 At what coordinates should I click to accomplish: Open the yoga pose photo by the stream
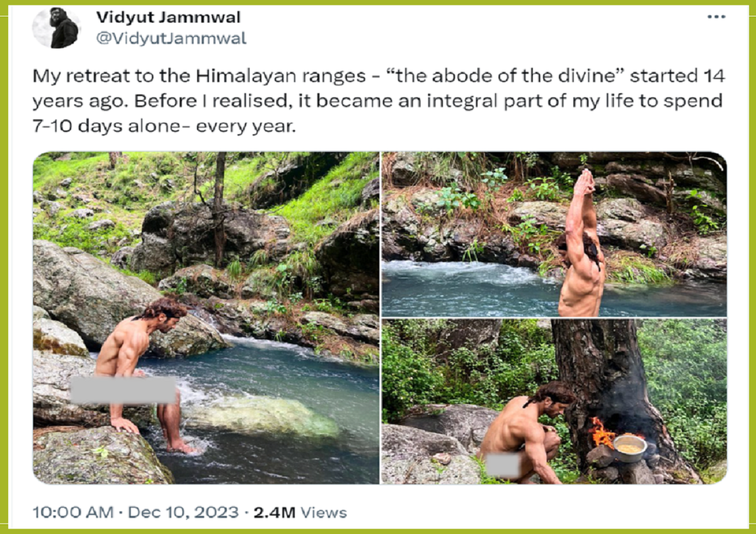pyautogui.click(x=554, y=234)
